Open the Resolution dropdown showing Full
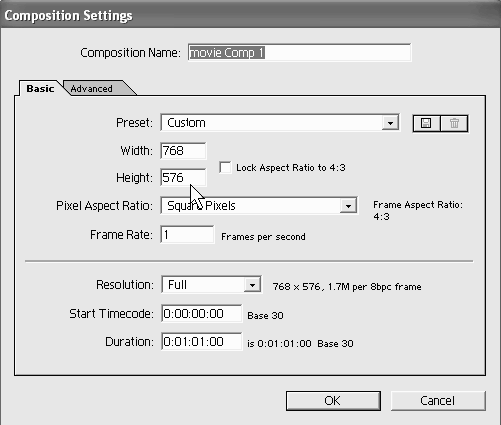The height and width of the screenshot is (425, 501). pyautogui.click(x=252, y=285)
